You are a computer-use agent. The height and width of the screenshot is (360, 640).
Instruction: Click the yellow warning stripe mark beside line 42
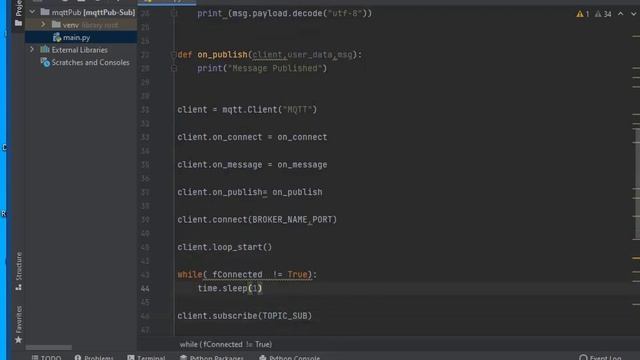636,258
